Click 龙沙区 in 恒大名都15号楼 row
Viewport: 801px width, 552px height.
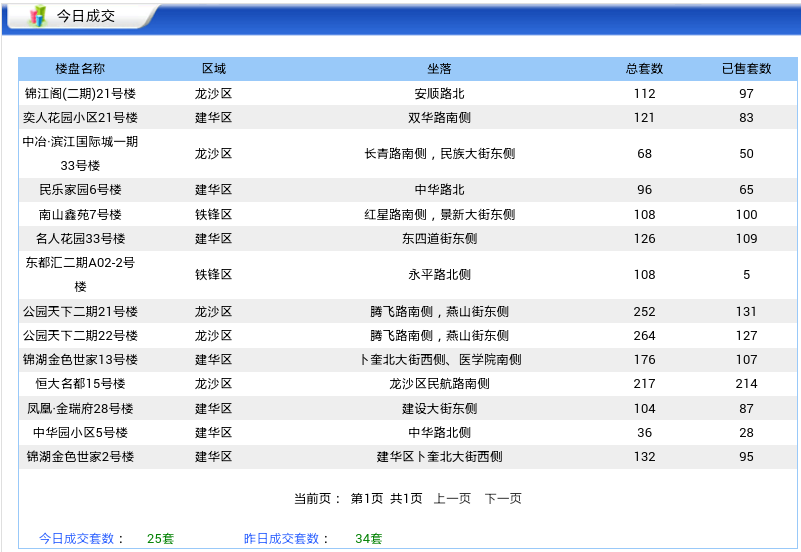coord(214,383)
